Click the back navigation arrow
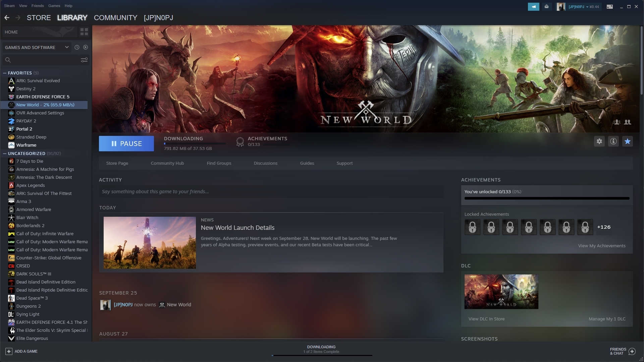Screen dimensions: 644x362 click(7, 18)
